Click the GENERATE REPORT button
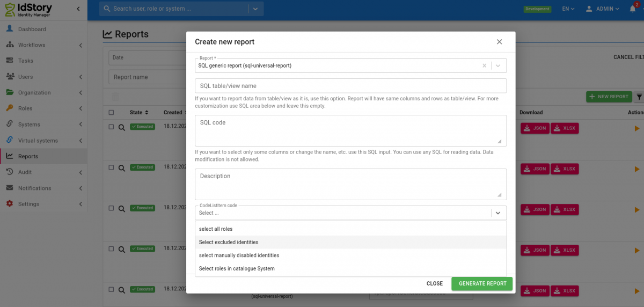 482,283
